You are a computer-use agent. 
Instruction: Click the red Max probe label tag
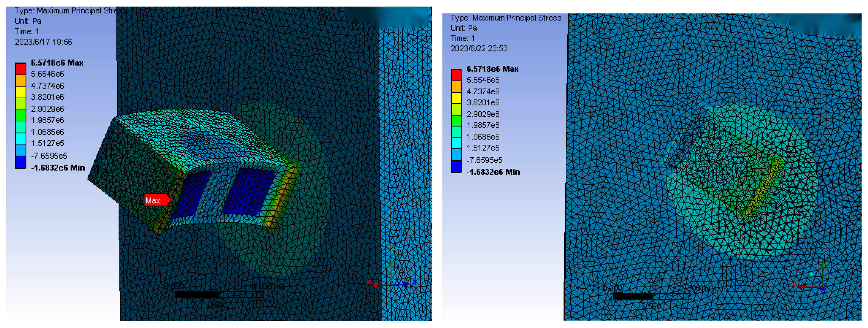click(x=156, y=200)
